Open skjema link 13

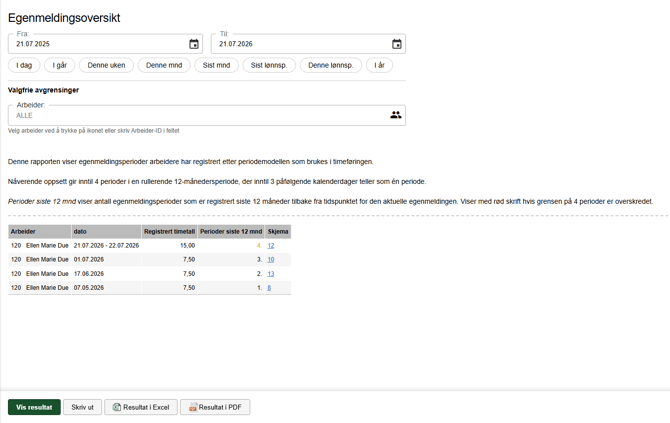click(270, 274)
